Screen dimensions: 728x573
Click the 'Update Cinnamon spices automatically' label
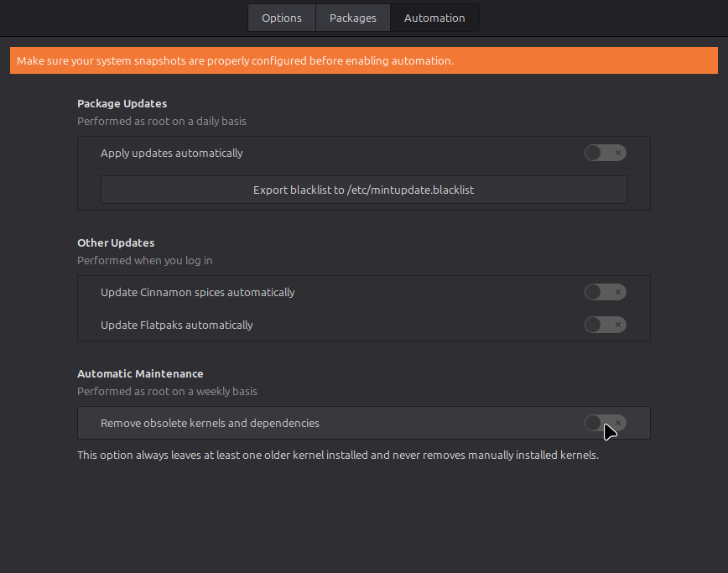[x=198, y=293]
